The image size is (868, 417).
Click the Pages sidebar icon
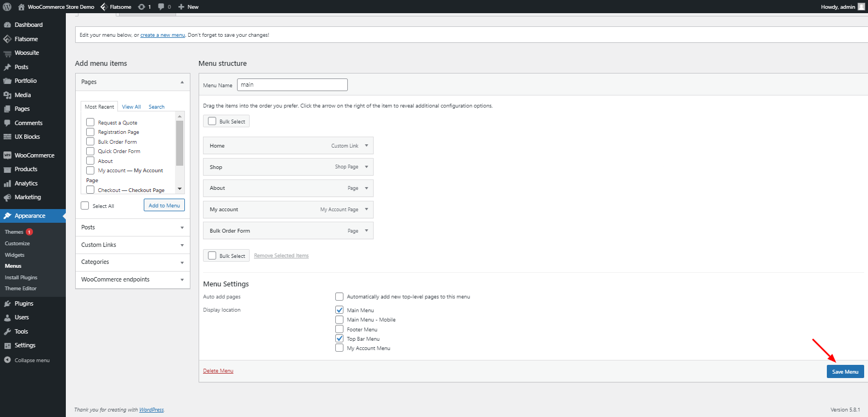7,109
